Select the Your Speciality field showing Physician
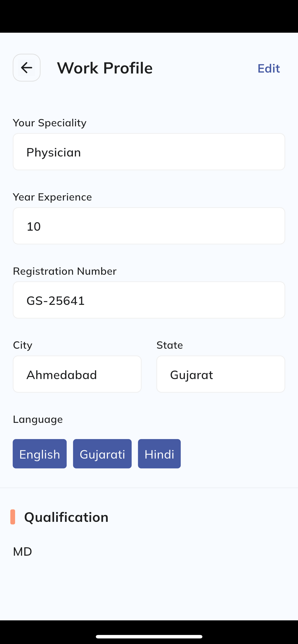The width and height of the screenshot is (298, 644). click(149, 152)
